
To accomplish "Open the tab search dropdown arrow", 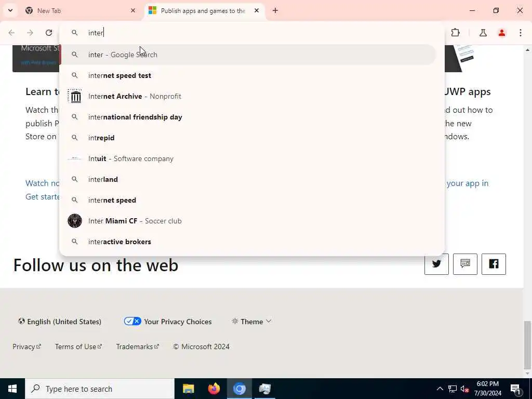I will point(10,10).
